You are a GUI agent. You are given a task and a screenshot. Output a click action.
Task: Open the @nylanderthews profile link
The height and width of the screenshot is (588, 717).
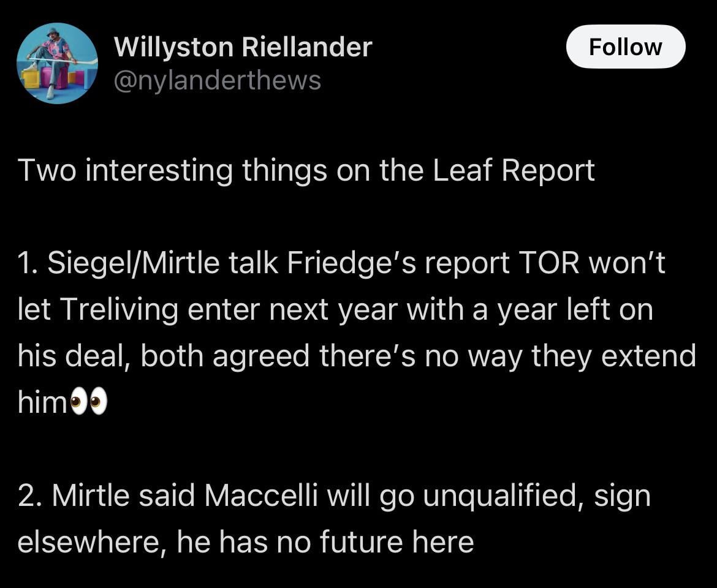pyautogui.click(x=218, y=80)
